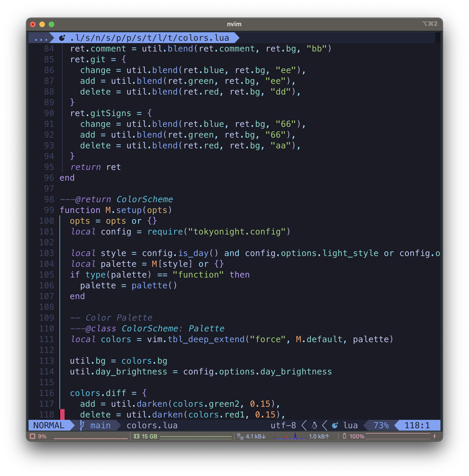Click "tokyonight.config" string

click(237, 231)
